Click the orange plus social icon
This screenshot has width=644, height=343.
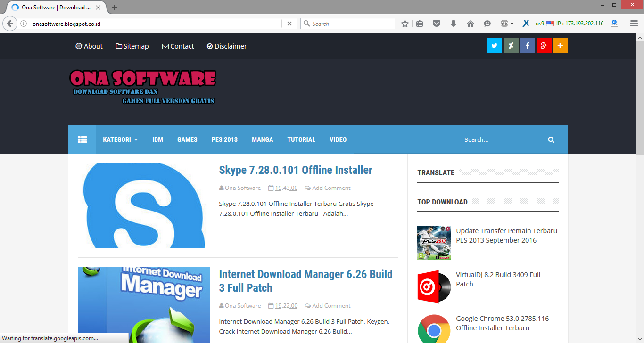click(561, 46)
